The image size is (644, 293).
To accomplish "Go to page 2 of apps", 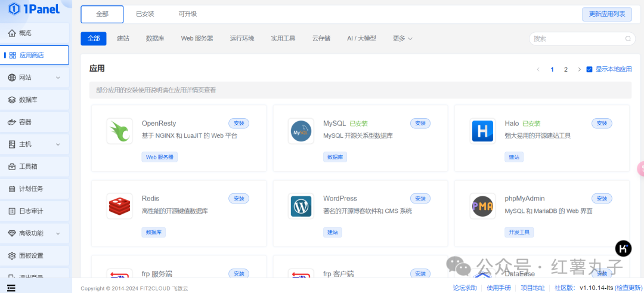I will (x=565, y=69).
